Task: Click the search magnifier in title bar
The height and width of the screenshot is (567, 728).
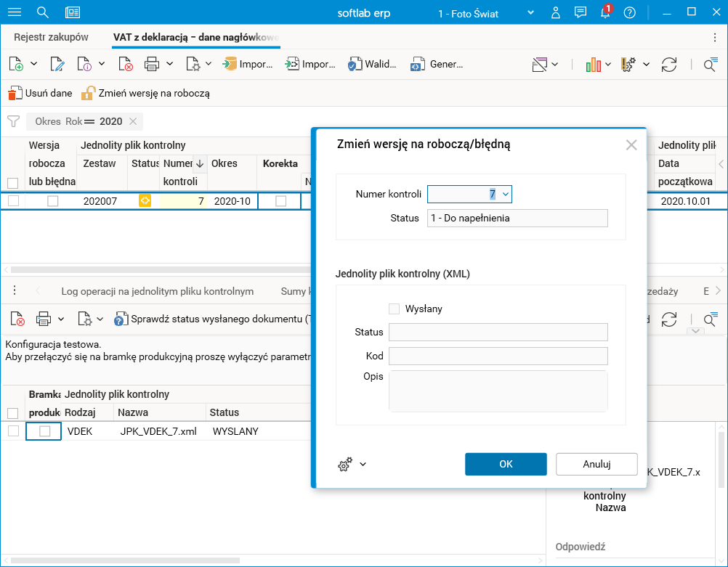Action: (x=43, y=12)
